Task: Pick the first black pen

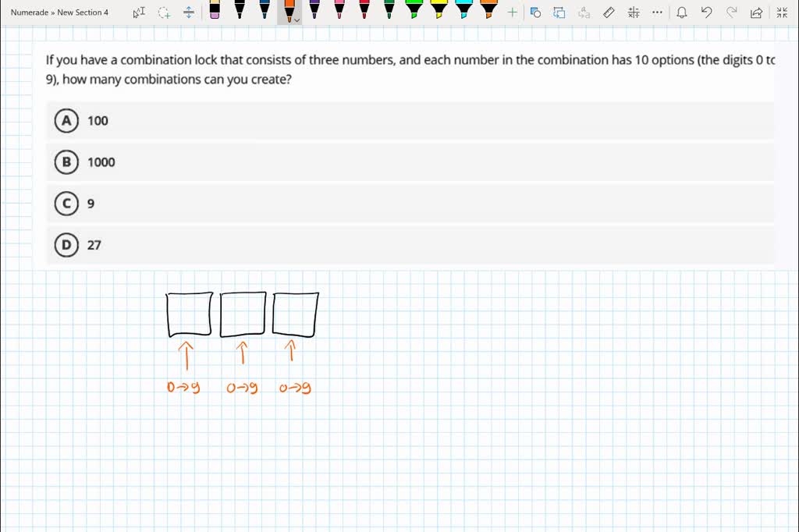Action: [x=240, y=9]
